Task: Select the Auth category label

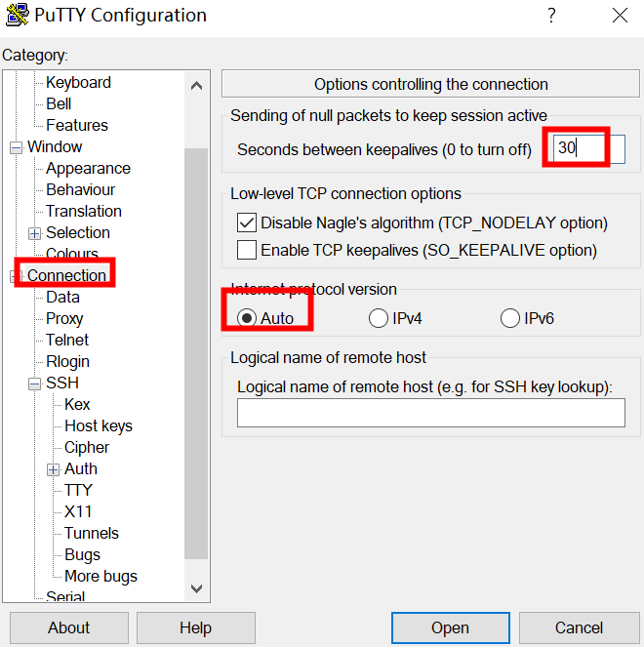Action: 81,468
